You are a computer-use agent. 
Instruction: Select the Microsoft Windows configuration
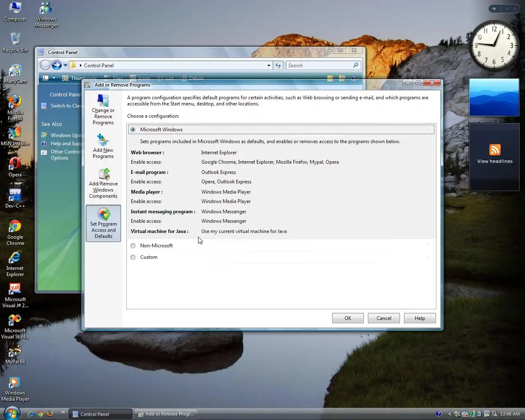(133, 130)
